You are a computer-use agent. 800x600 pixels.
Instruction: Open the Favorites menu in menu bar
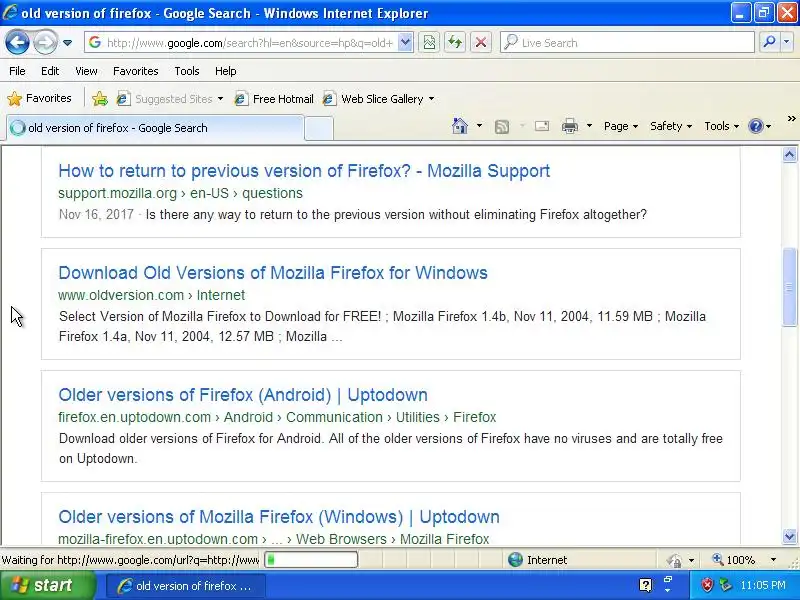pos(136,71)
